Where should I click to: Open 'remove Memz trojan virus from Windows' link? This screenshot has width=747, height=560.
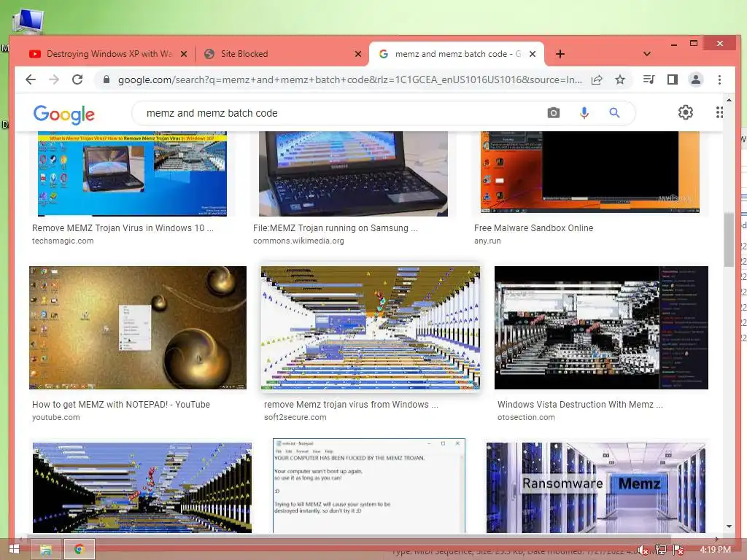[351, 404]
